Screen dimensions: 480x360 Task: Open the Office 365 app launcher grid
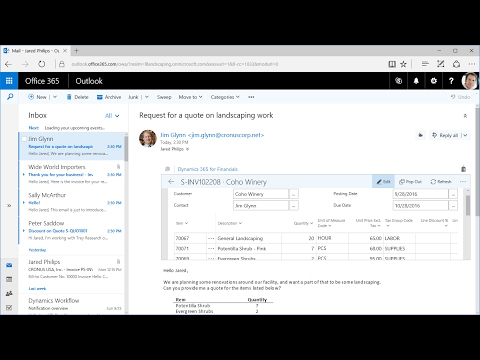9,81
